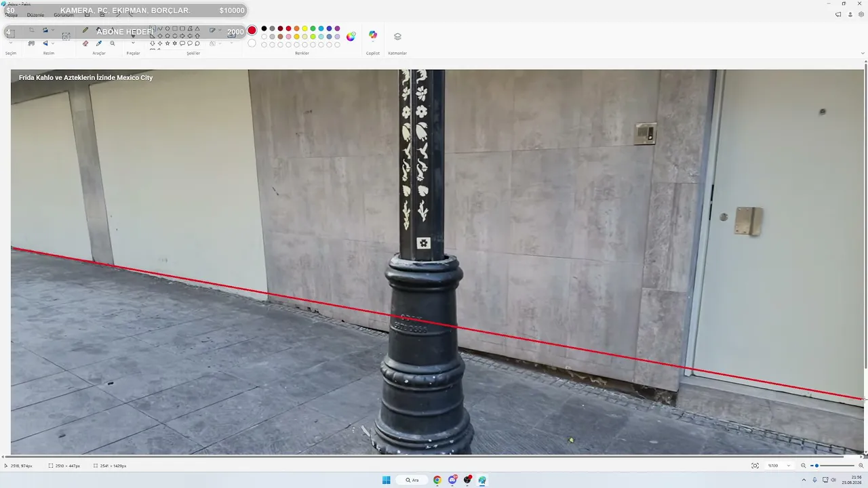Open the Copilot menu
Screen dimensions: 868x488
point(372,35)
